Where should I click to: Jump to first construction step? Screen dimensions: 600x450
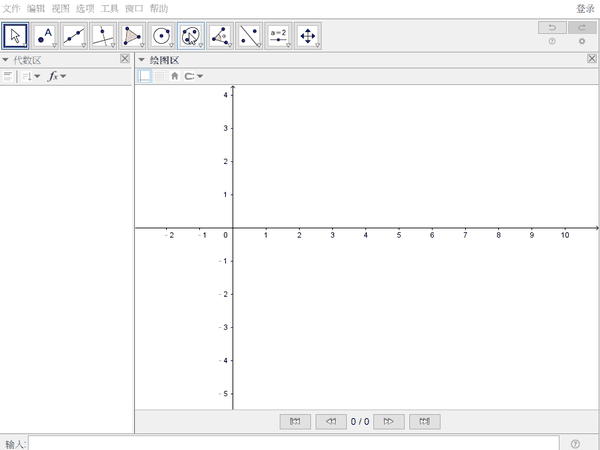point(295,422)
